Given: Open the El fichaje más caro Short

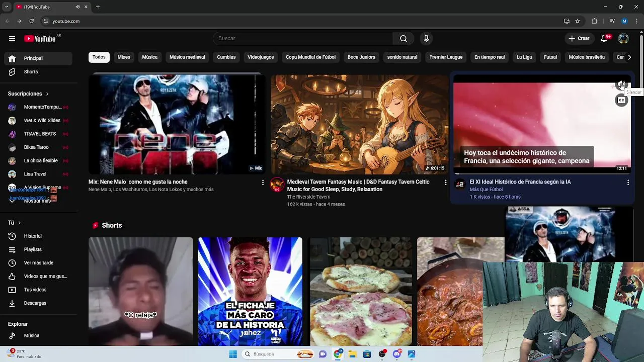Looking at the screenshot, I should [x=250, y=292].
